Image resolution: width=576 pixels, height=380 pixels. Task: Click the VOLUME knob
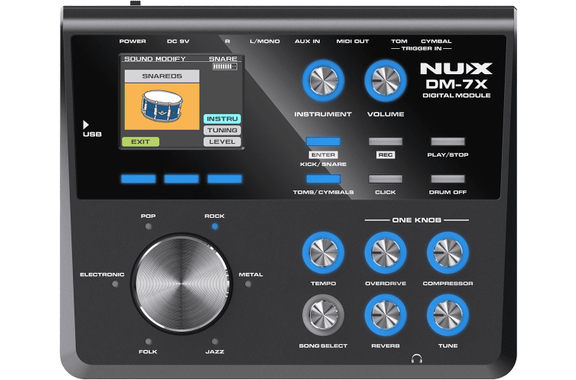[x=385, y=81]
